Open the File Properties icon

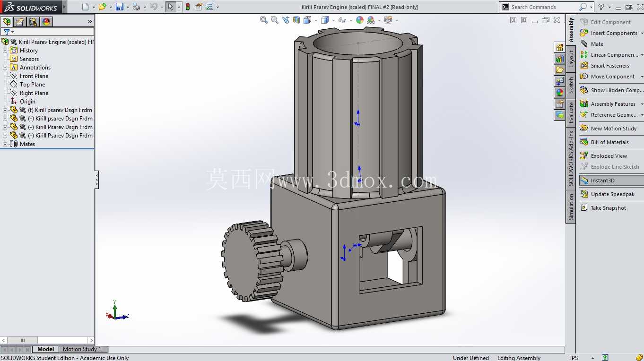pyautogui.click(x=199, y=7)
